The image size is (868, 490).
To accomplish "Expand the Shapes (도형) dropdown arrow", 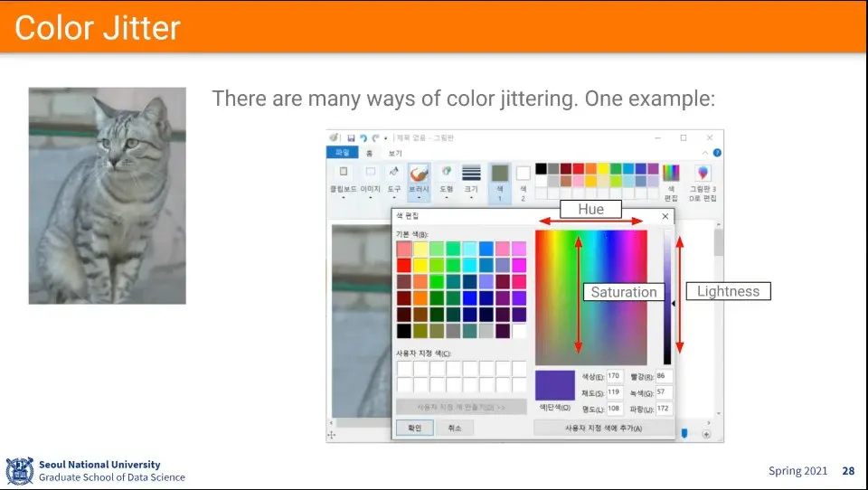I will point(446,197).
